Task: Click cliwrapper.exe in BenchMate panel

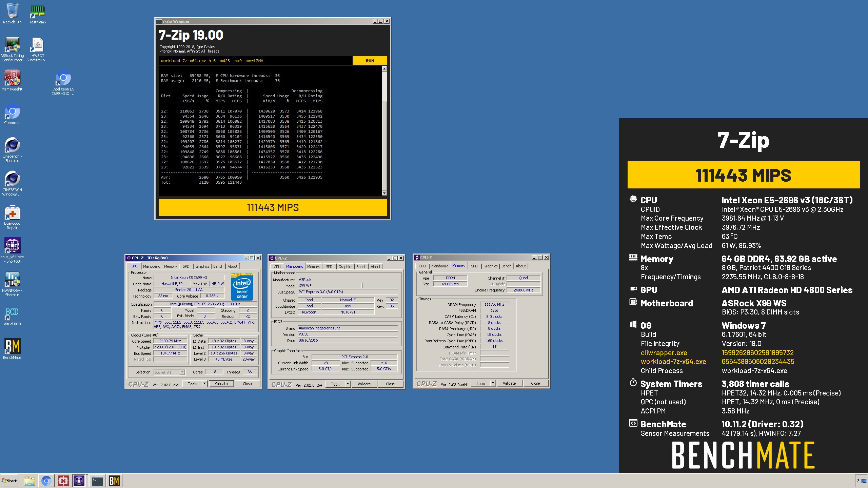Action: [x=664, y=353]
